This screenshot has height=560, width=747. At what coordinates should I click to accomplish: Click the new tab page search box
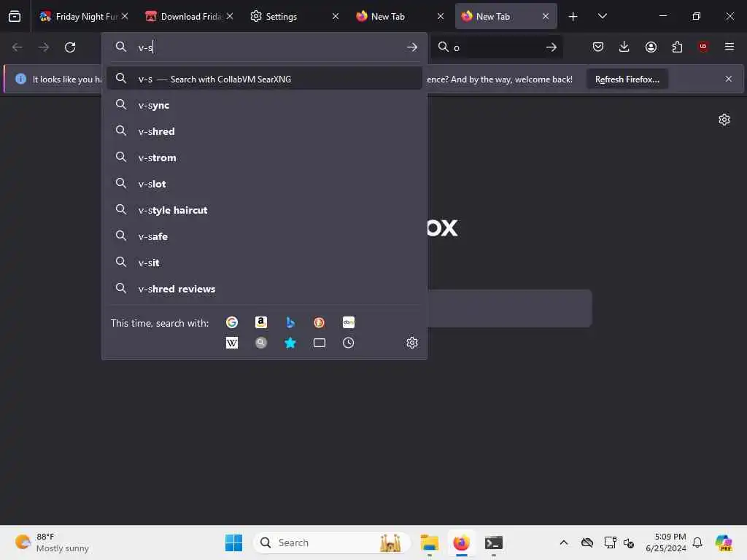(509, 308)
